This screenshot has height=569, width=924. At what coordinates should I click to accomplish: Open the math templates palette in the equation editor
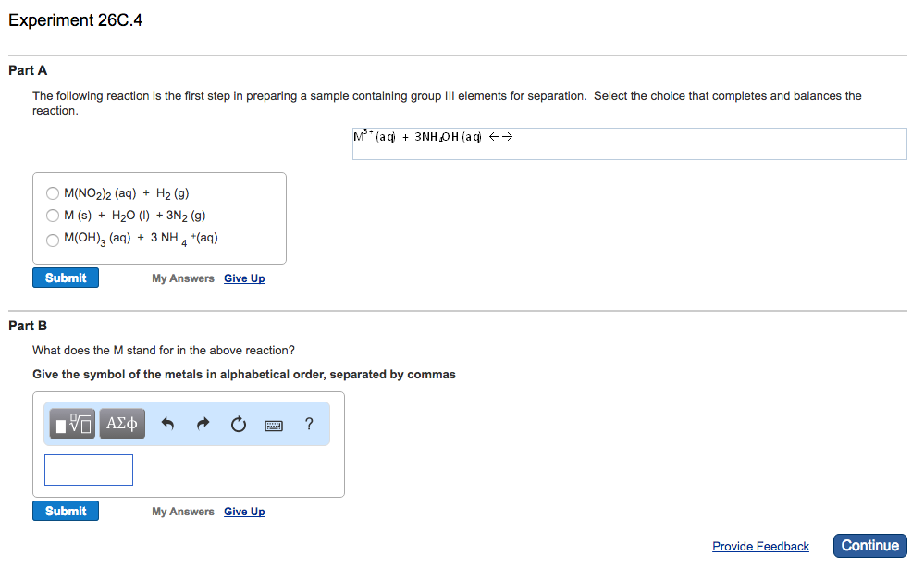click(x=71, y=423)
